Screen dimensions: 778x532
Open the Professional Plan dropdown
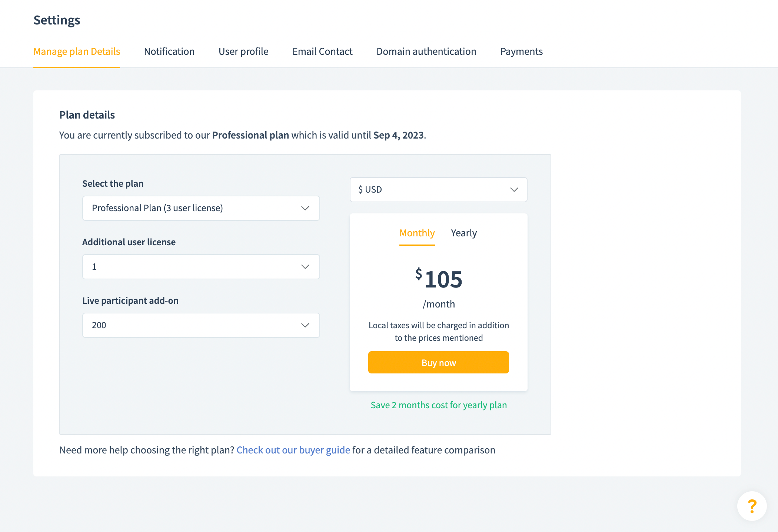click(193, 208)
